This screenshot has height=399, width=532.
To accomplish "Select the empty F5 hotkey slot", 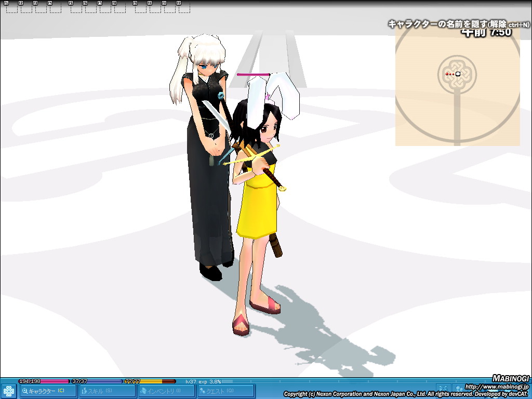I will coord(76,7).
